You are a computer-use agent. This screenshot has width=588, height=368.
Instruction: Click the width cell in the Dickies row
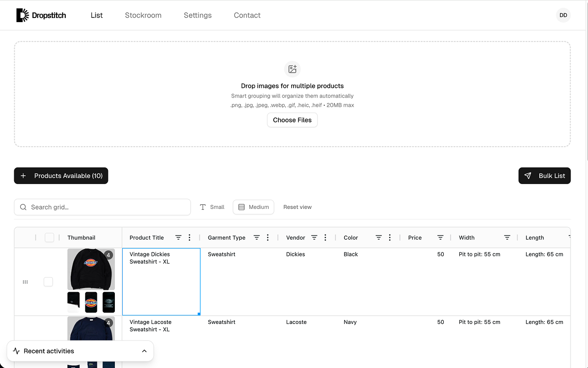(x=485, y=282)
